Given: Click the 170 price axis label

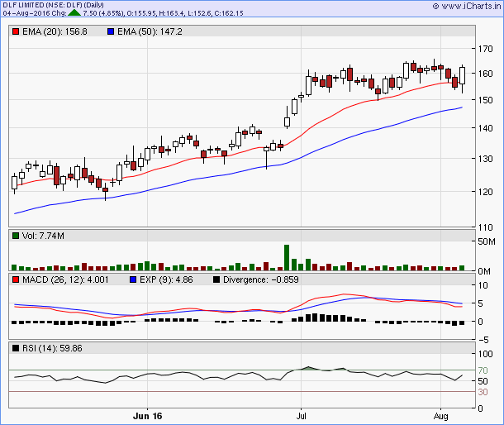Looking at the screenshot, I should (485, 49).
